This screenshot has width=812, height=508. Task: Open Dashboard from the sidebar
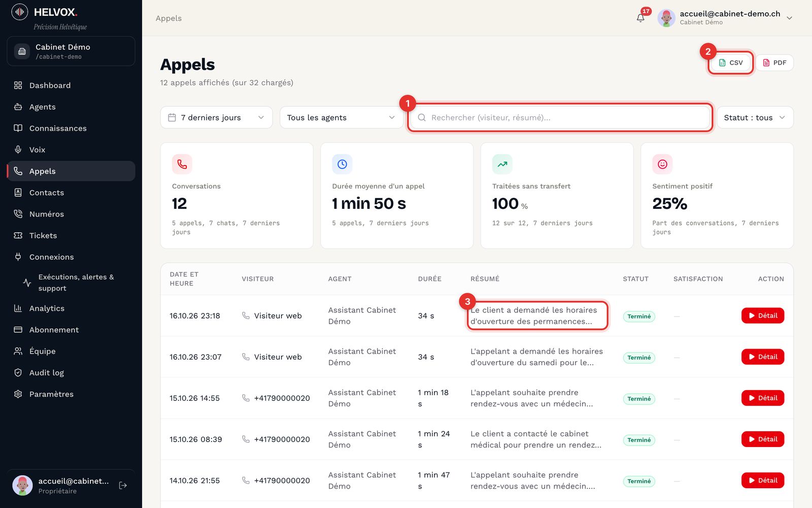coord(71,85)
